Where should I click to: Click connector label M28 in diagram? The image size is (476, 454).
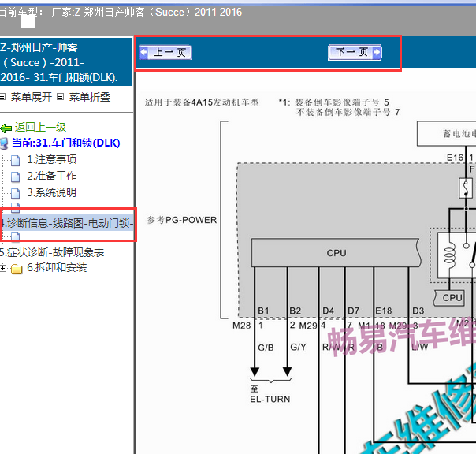pos(242,326)
